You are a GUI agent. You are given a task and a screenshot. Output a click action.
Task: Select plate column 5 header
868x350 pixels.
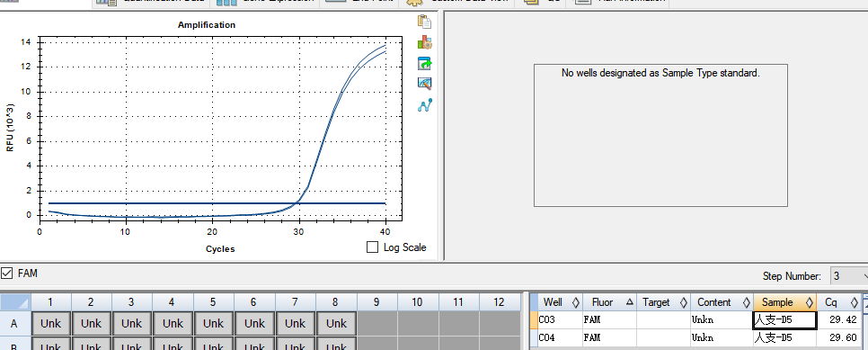pos(213,301)
